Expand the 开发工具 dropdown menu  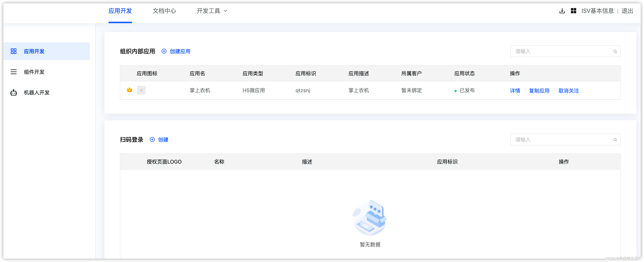coord(212,11)
